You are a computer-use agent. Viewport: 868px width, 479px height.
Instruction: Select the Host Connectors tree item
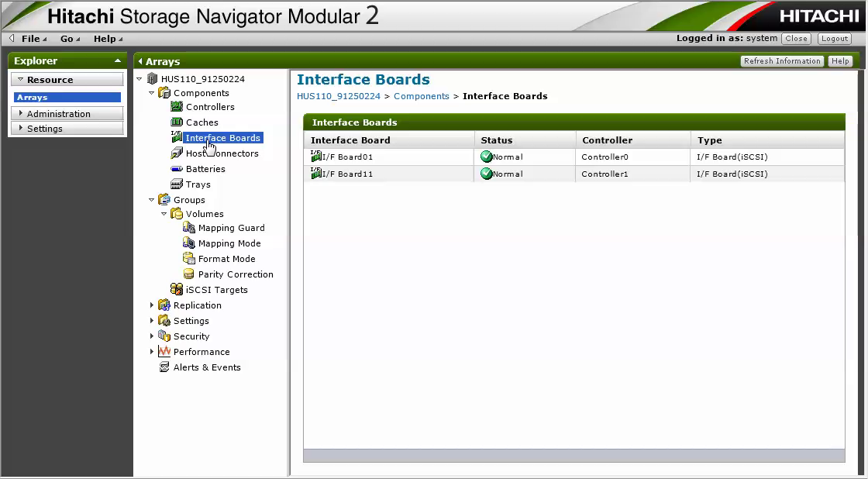tap(222, 153)
